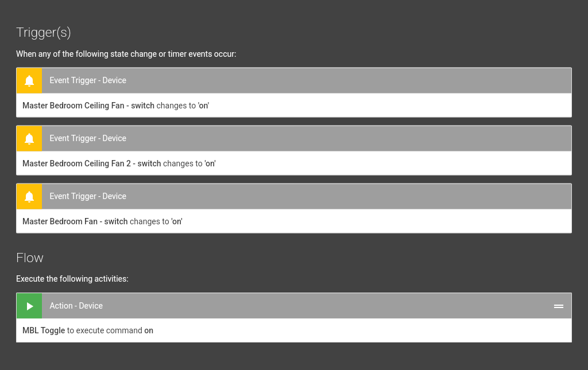Viewport: 588px width, 370px height.
Task: Click the green play icon on Action - Device
Action: [29, 306]
